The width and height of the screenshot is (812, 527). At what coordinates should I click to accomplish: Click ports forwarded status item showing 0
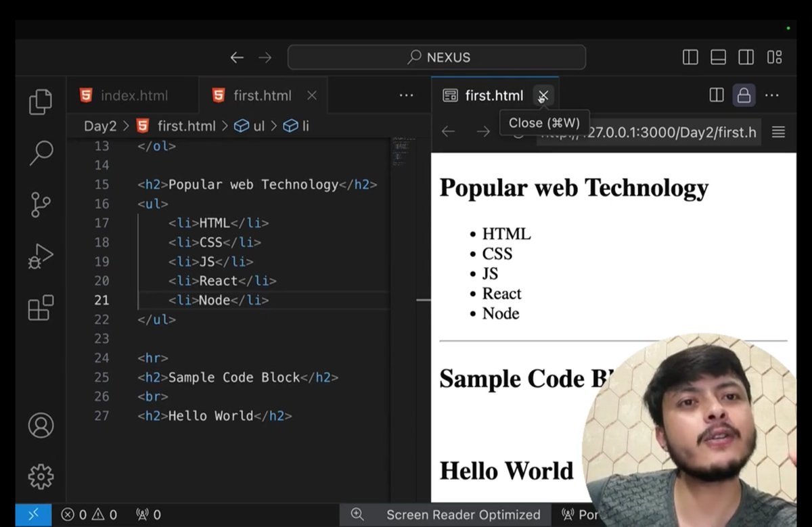[148, 515]
